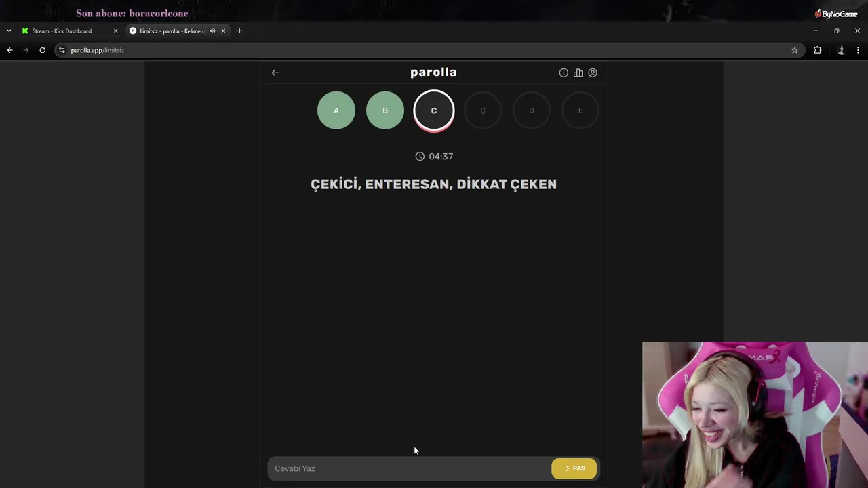The height and width of the screenshot is (488, 868).
Task: Select the active letter C circle
Action: [x=434, y=110]
